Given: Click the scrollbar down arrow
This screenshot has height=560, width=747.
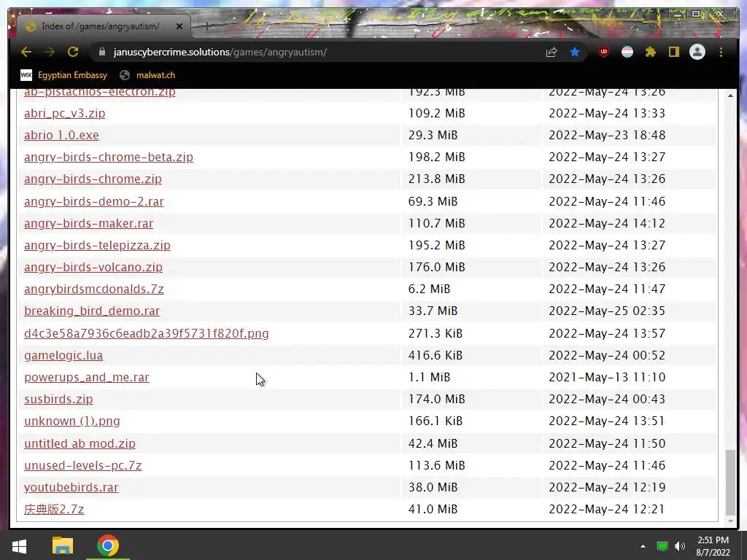Looking at the screenshot, I should click(x=729, y=521).
